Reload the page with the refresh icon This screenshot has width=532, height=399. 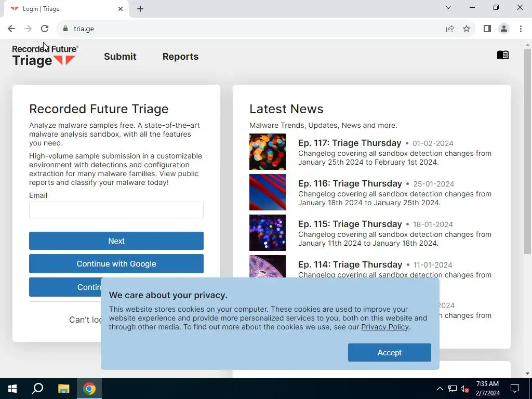(45, 29)
